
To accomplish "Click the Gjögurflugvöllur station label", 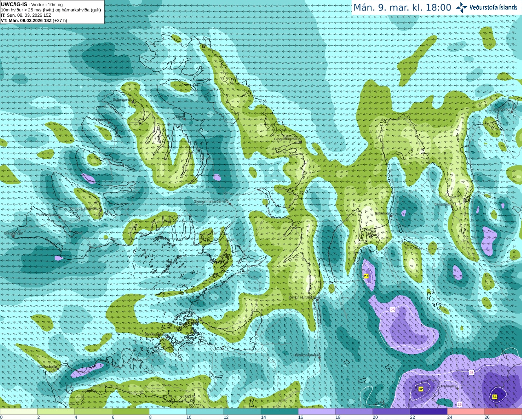I will 286,139.
